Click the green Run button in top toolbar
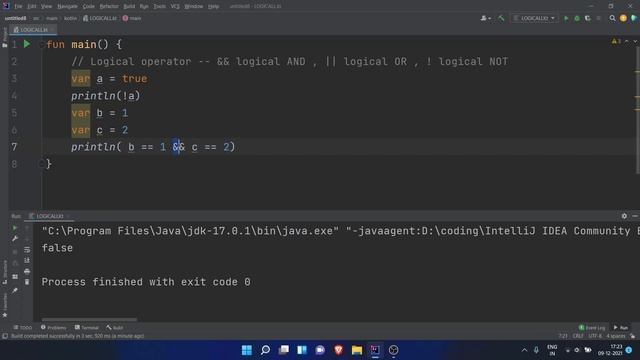 (566, 18)
